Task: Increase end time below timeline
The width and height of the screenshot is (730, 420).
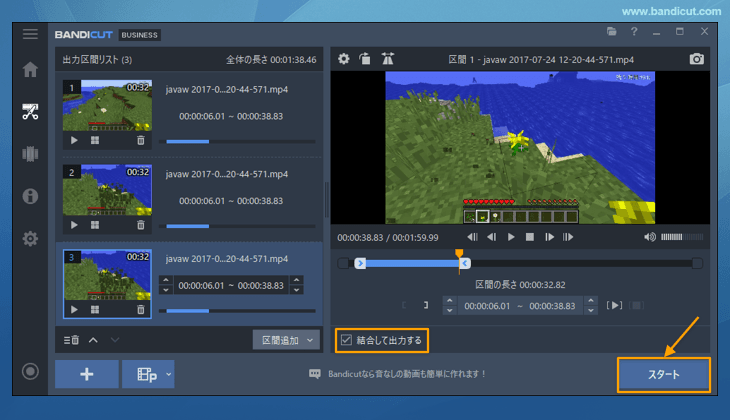Action: pos(591,300)
